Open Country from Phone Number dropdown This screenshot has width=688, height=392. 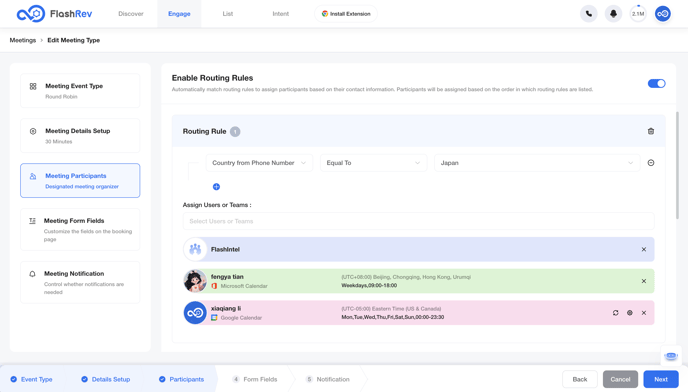(259, 163)
